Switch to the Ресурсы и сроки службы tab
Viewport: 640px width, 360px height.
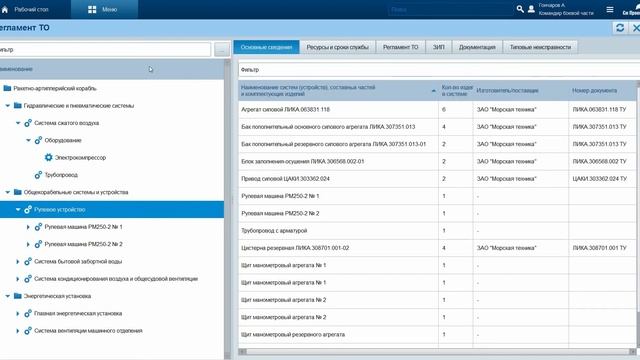click(337, 47)
